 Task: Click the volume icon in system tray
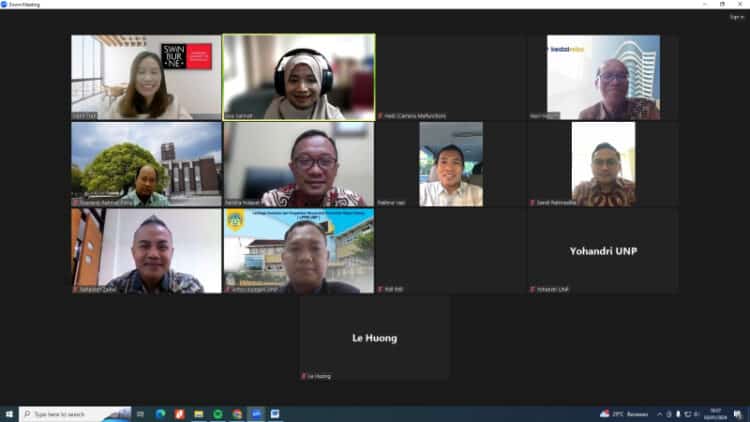point(696,414)
